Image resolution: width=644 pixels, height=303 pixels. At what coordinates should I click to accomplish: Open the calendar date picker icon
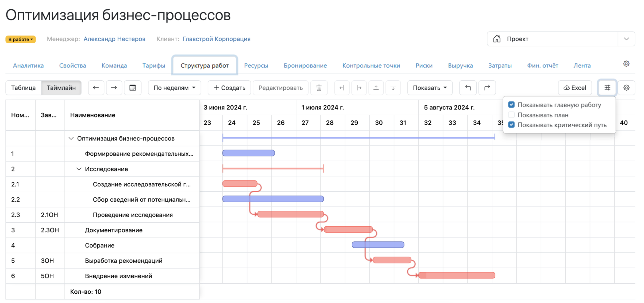[133, 88]
